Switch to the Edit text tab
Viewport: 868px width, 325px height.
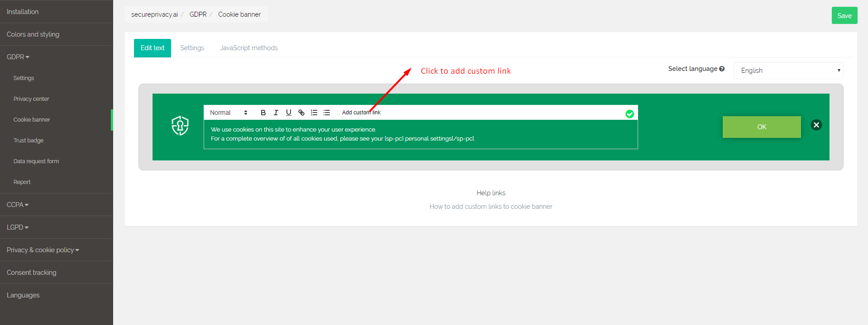point(153,48)
